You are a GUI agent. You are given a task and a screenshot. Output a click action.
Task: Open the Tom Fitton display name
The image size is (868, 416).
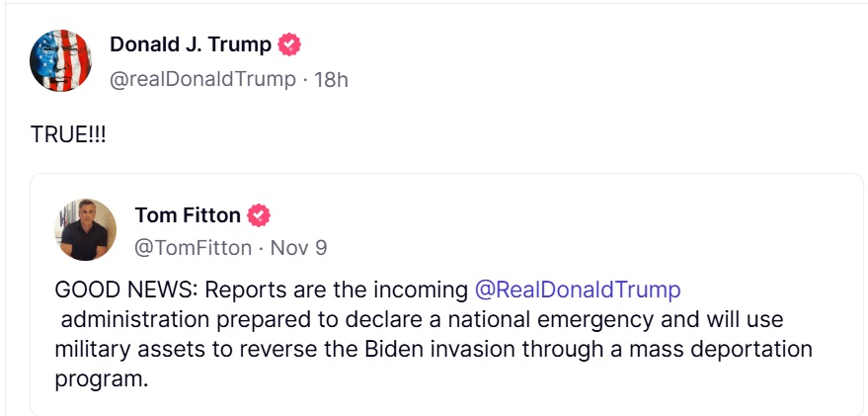[187, 214]
